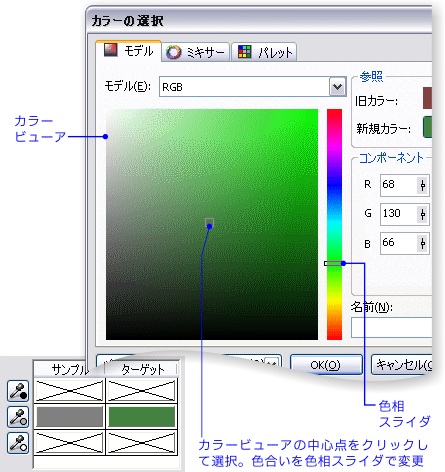Click the empty first-row ターゲット cell
The image size is (445, 472).
(x=142, y=391)
